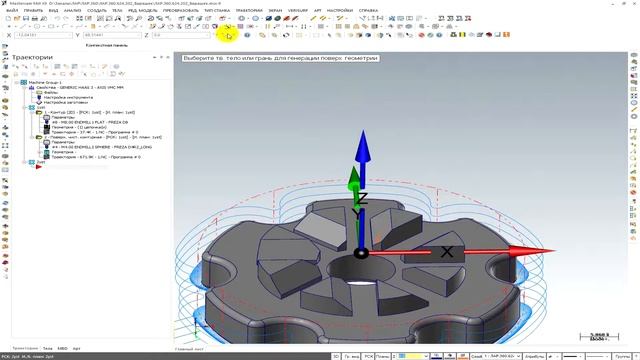Screen dimensions: 640x360
Task: Switch to the Тела bottom tab
Action: 47,349
